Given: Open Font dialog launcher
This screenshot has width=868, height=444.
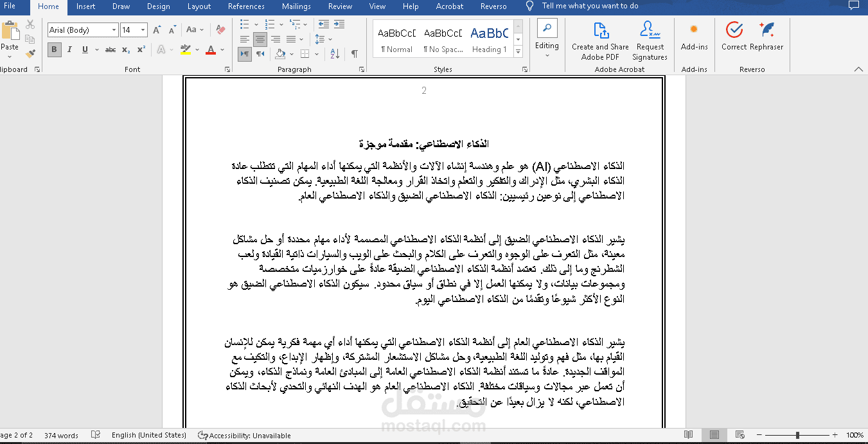Looking at the screenshot, I should pyautogui.click(x=227, y=69).
